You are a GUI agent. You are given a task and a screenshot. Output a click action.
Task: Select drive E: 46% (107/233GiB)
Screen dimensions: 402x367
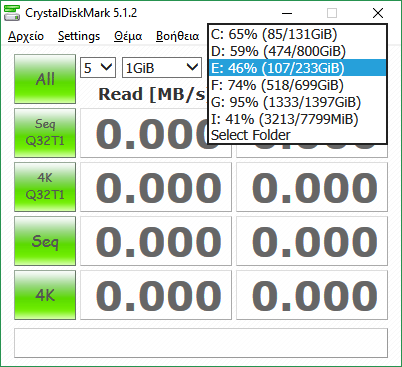[x=297, y=68]
